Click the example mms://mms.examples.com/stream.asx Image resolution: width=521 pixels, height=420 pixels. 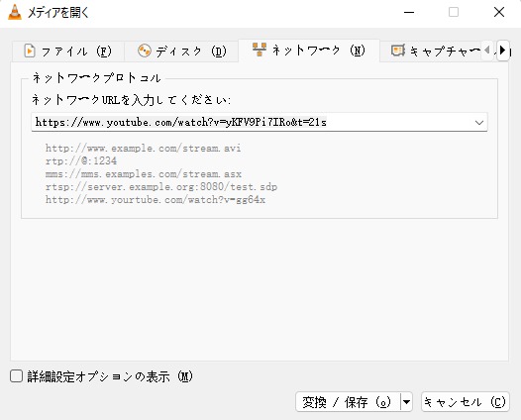[144, 174]
